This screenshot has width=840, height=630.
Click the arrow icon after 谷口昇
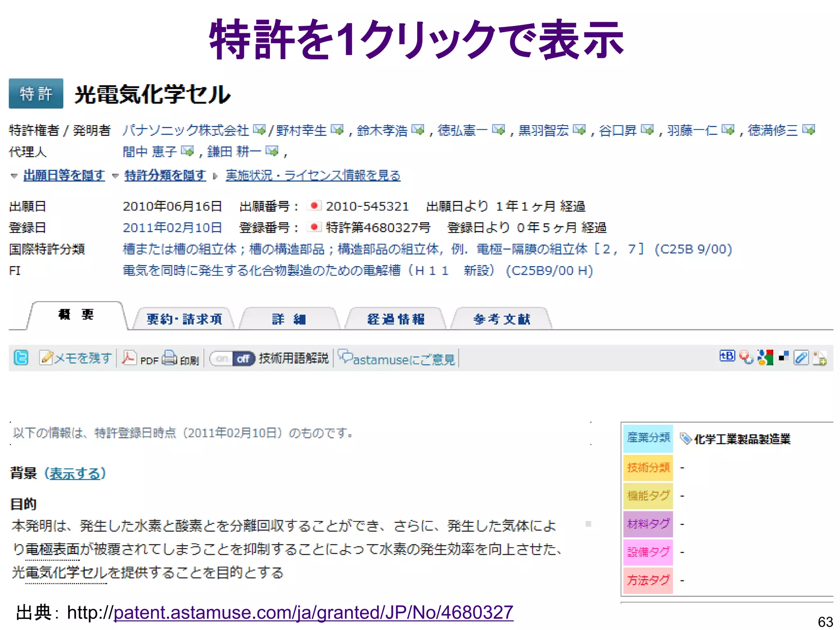647,130
